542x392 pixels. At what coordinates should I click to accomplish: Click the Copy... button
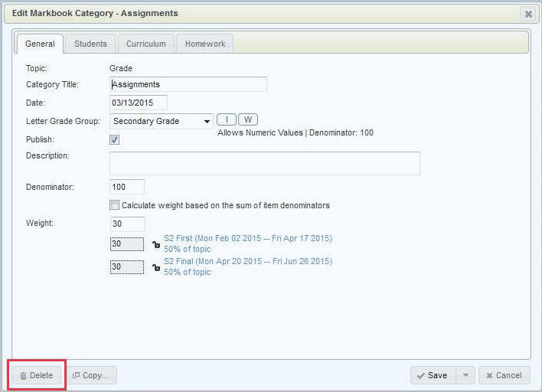coord(90,375)
